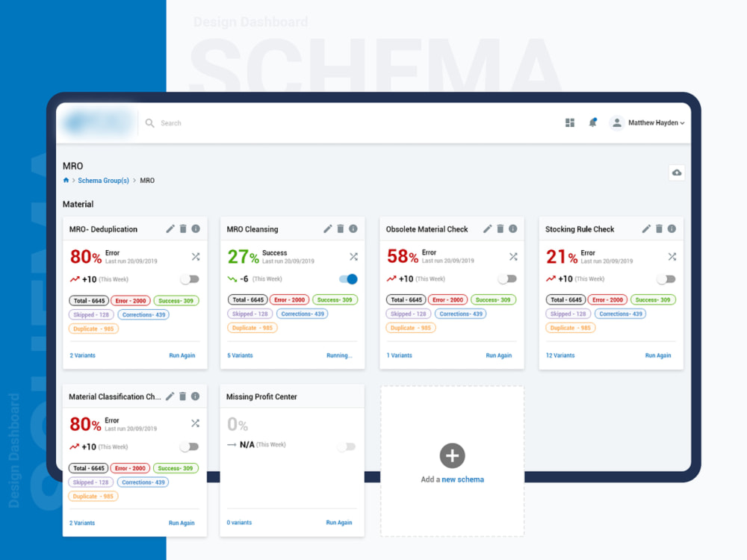The image size is (747, 560).
Task: Go home using the breadcrumb house icon
Action: pos(66,180)
